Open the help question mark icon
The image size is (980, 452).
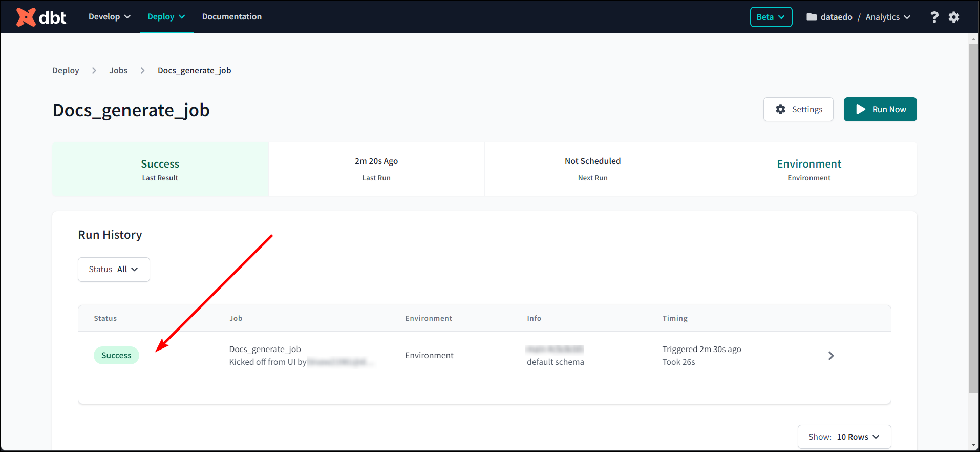click(x=934, y=17)
